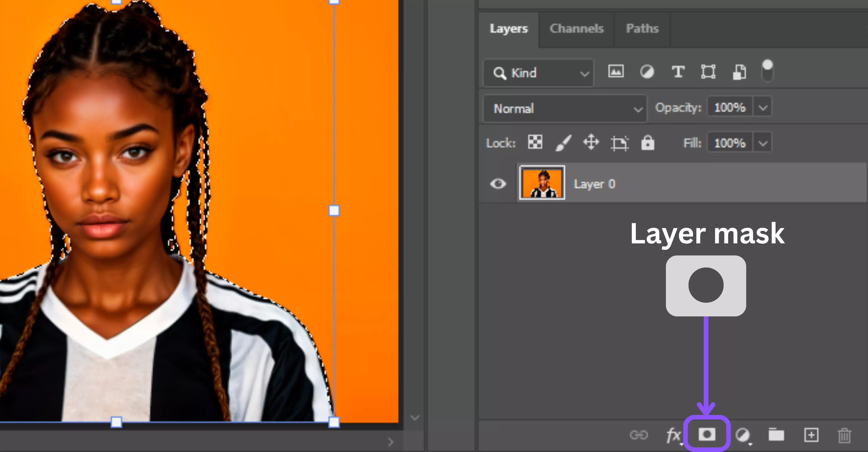Toggle lock all padlock icon

click(647, 142)
